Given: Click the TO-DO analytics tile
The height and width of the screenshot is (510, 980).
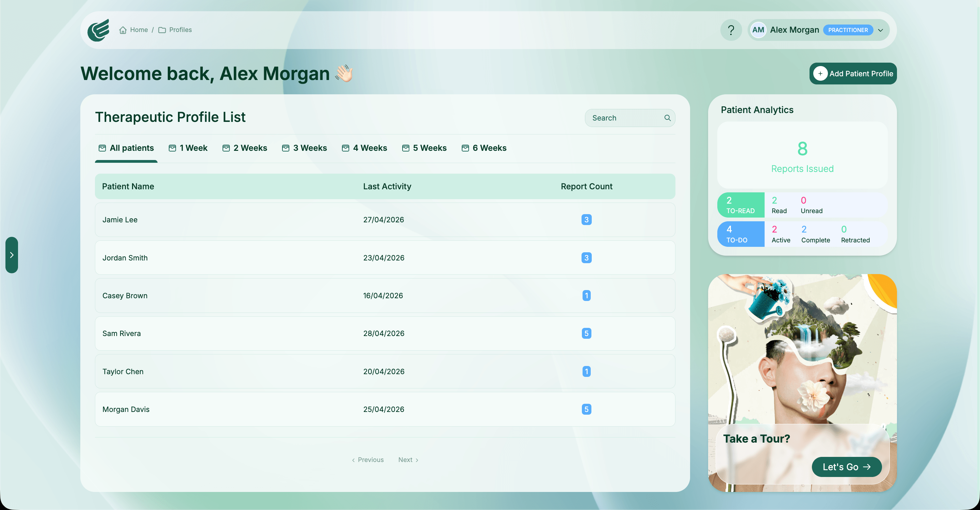Looking at the screenshot, I should [741, 234].
